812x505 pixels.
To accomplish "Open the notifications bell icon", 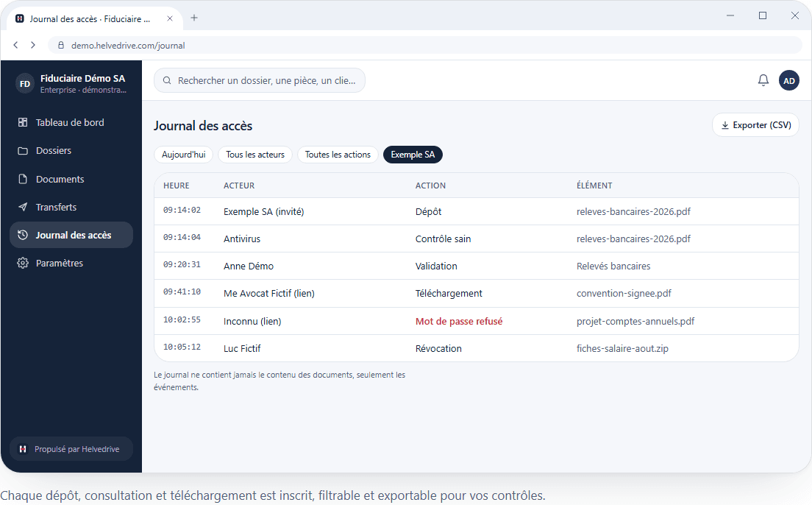I will coord(763,80).
